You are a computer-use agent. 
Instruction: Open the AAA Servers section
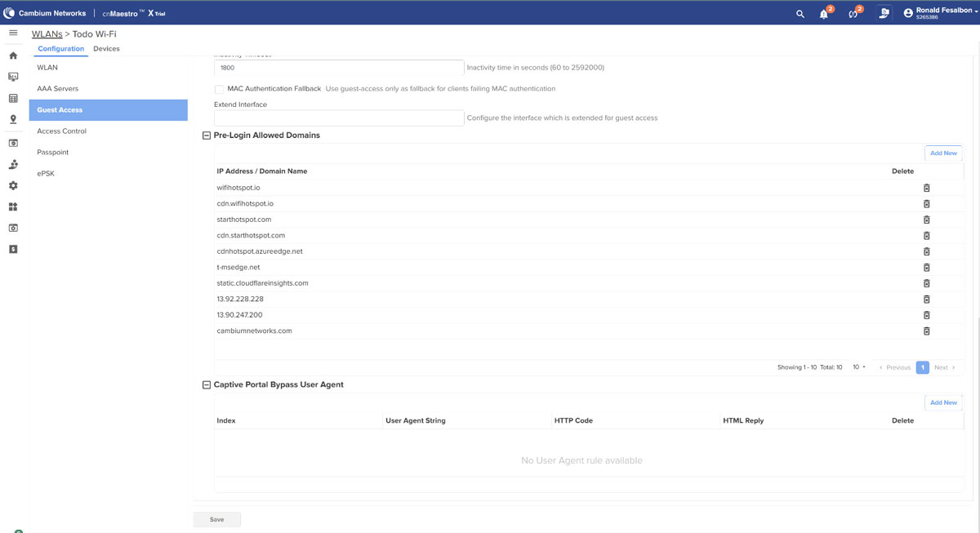pos(57,88)
